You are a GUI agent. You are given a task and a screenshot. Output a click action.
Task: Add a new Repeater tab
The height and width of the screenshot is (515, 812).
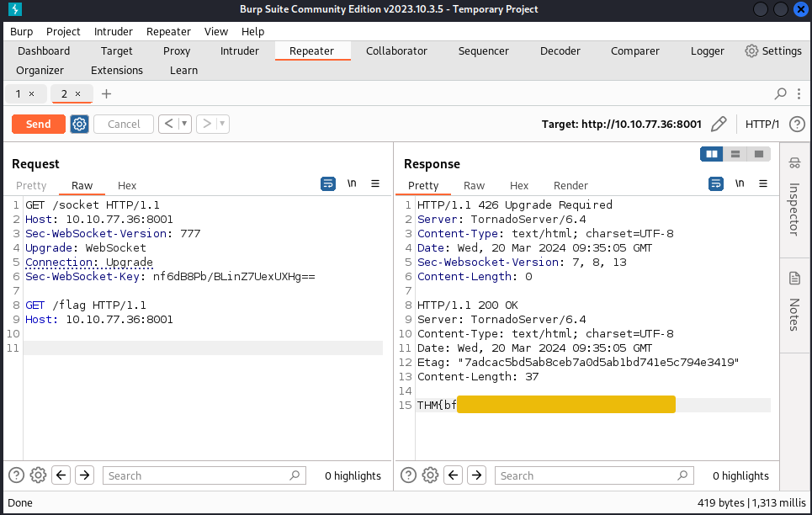click(106, 93)
